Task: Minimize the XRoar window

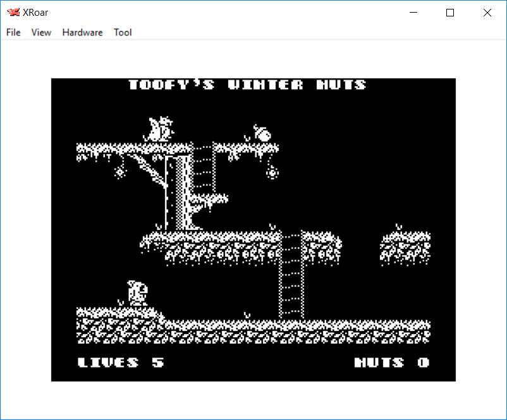Action: [414, 13]
